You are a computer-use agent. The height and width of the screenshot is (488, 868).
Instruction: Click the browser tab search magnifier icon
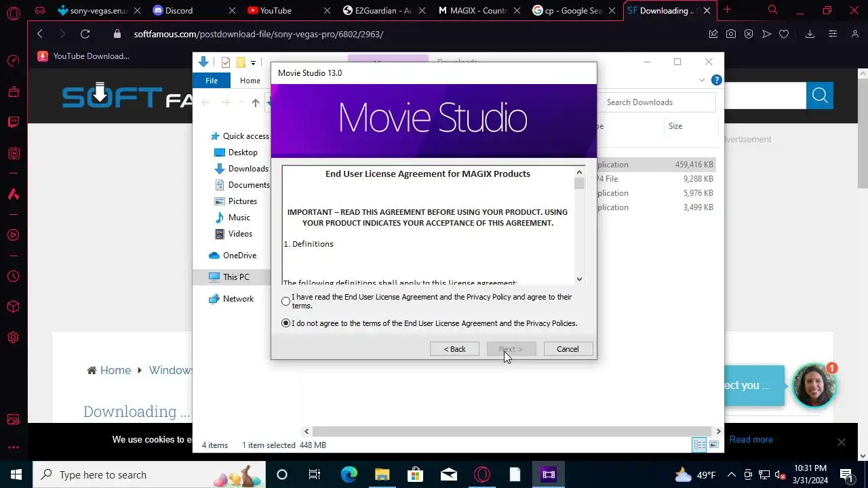pos(773,10)
